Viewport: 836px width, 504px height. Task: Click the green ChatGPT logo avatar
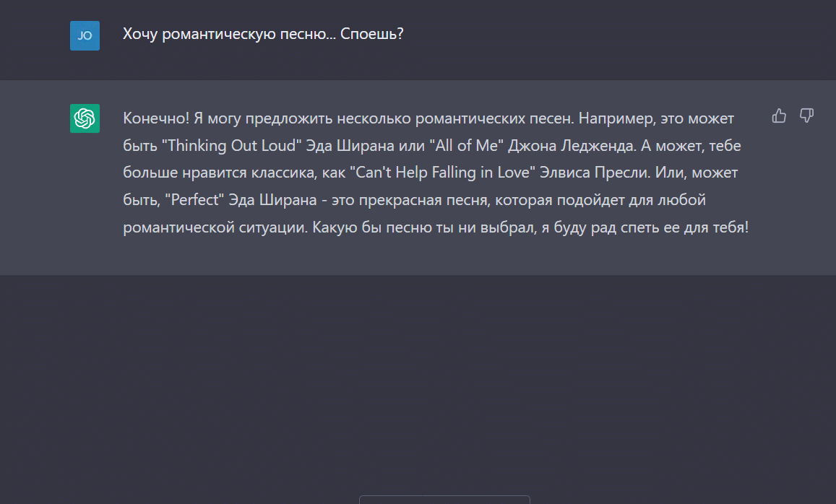(x=85, y=118)
